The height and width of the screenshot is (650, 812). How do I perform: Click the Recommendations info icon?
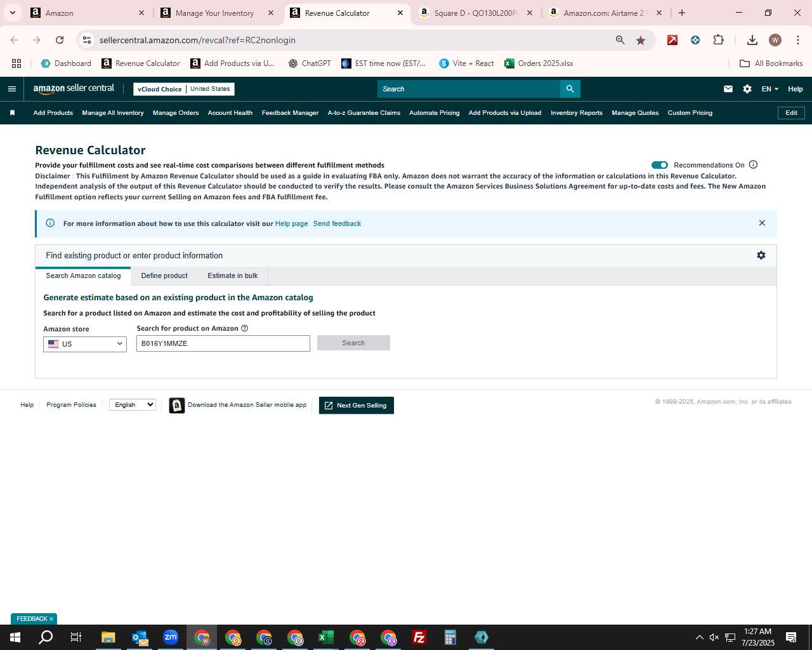(754, 164)
